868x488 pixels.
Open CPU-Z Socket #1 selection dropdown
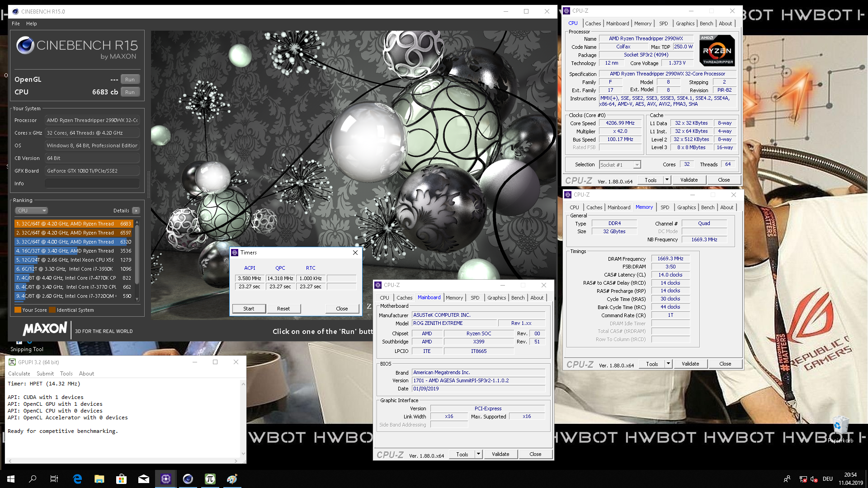click(x=620, y=165)
